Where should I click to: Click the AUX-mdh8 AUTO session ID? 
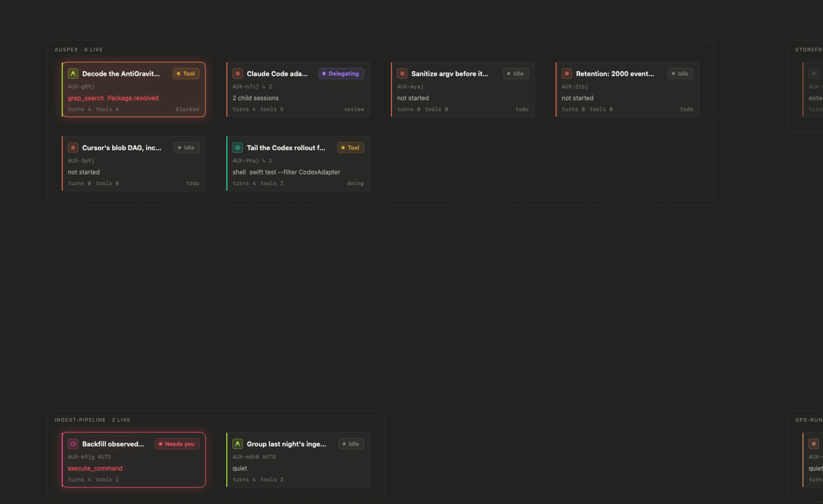coord(254,457)
